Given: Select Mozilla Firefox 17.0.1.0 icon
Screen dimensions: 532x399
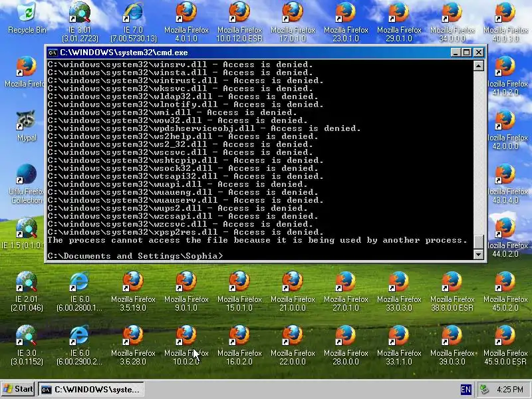Looking at the screenshot, I should 293,22.
